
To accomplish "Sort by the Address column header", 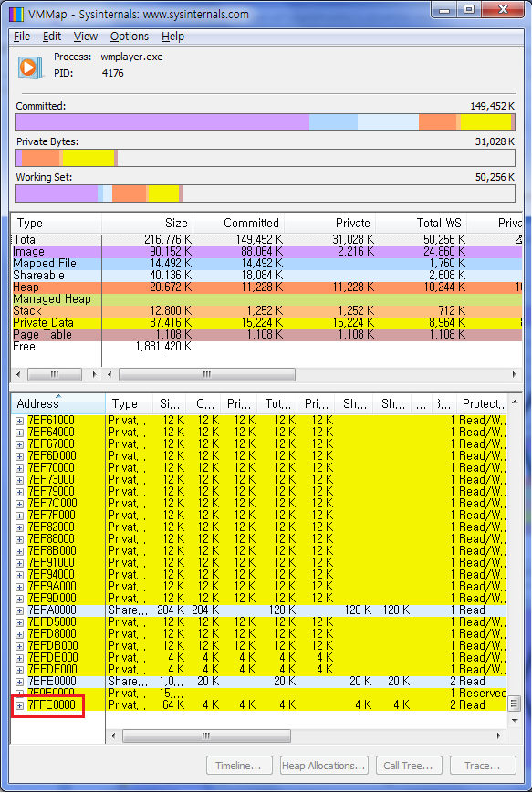I will (58, 403).
